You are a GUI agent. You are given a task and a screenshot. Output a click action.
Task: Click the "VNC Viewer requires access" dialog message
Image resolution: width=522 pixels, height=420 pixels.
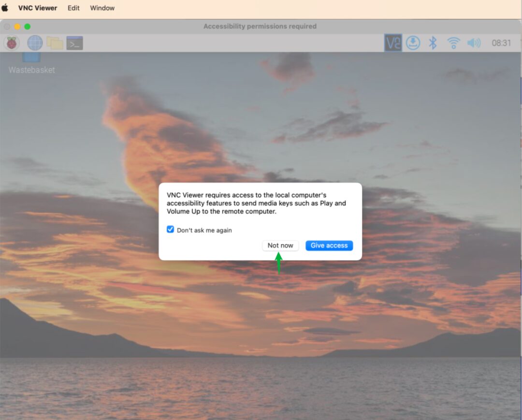click(x=256, y=203)
